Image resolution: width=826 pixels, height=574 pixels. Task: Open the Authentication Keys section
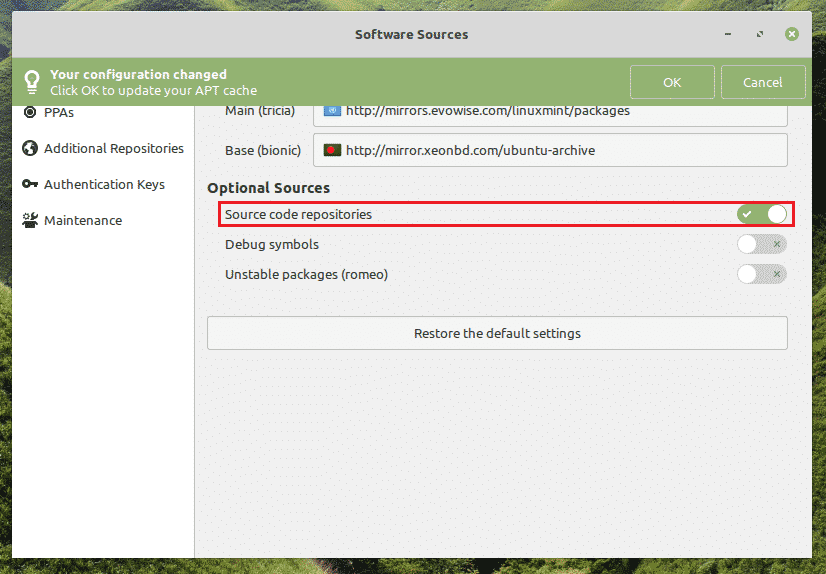(x=104, y=184)
